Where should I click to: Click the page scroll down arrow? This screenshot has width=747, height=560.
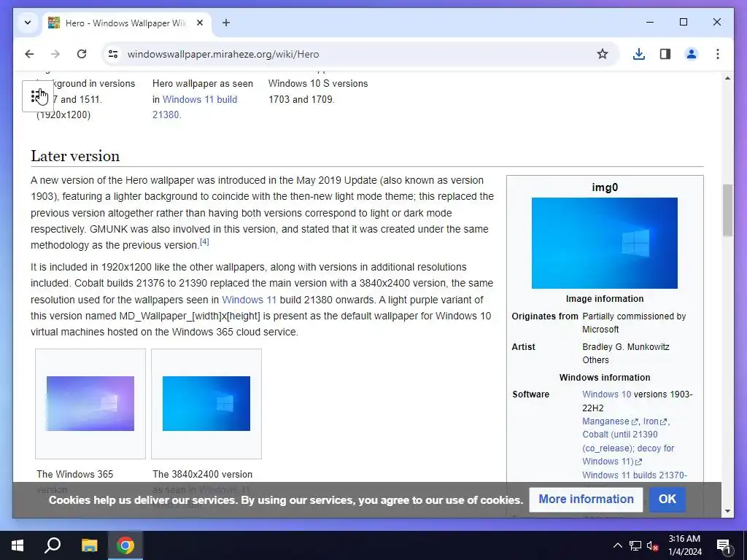point(727,511)
